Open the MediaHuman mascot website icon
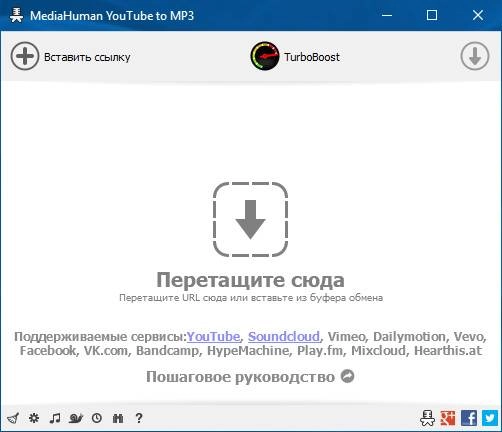Viewport: 502px width, 432px height. (x=427, y=418)
